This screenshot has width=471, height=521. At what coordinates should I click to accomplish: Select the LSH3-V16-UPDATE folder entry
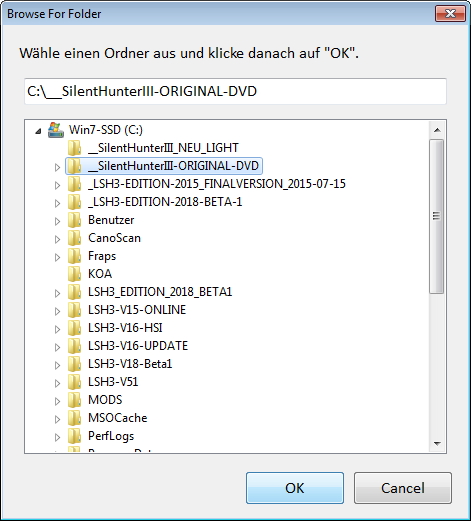click(x=138, y=346)
